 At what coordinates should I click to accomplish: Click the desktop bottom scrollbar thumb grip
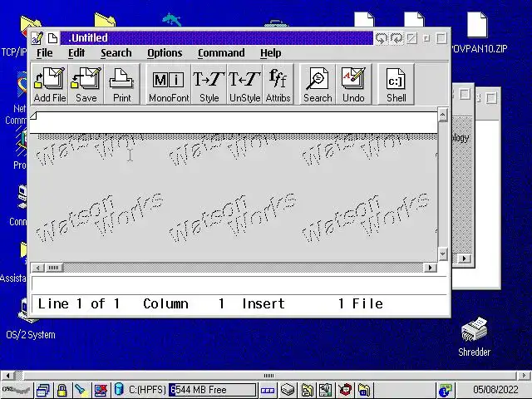268,375
